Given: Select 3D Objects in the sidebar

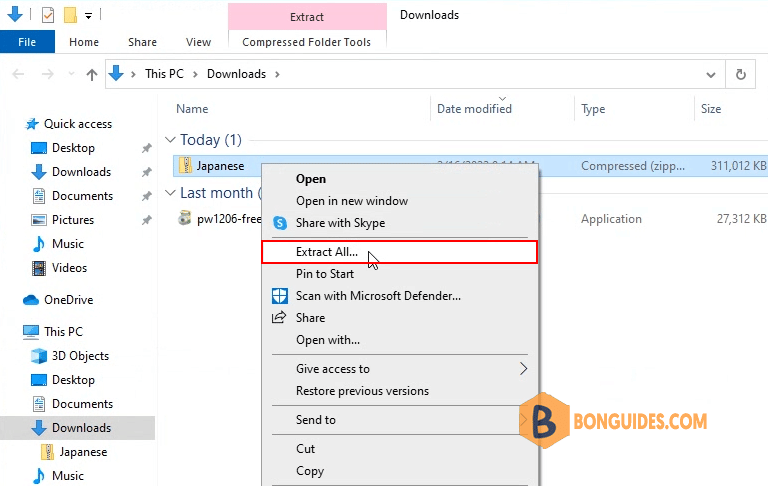Looking at the screenshot, I should (80, 356).
